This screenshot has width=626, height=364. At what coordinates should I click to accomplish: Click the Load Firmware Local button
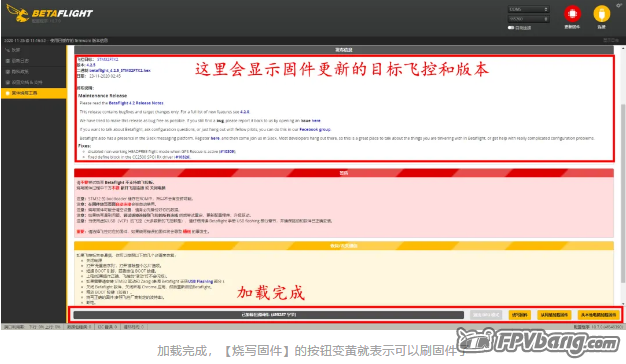coord(598,315)
